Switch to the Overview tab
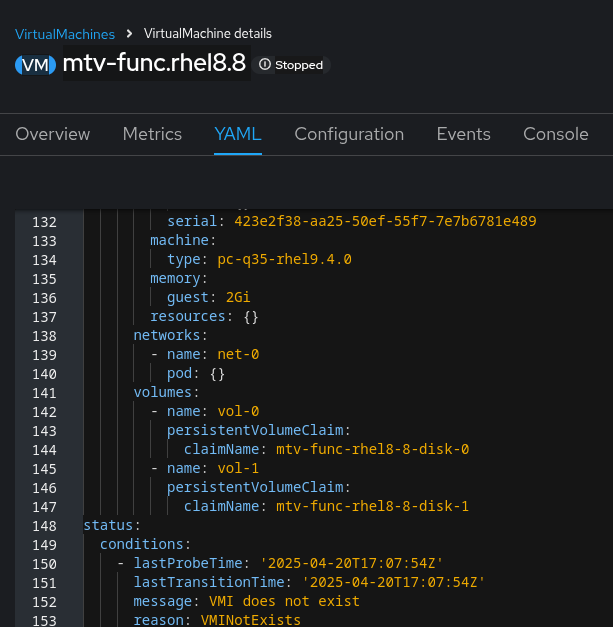The height and width of the screenshot is (627, 613). [x=53, y=134]
